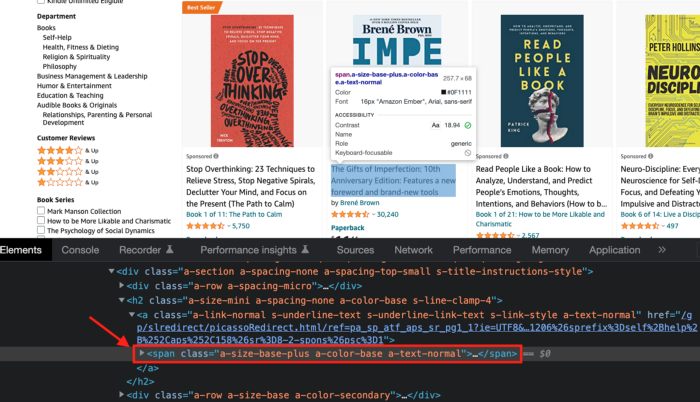Screen dimensions: 700x402
Task: Open the Read People Like a Book cover
Action: click(x=542, y=81)
